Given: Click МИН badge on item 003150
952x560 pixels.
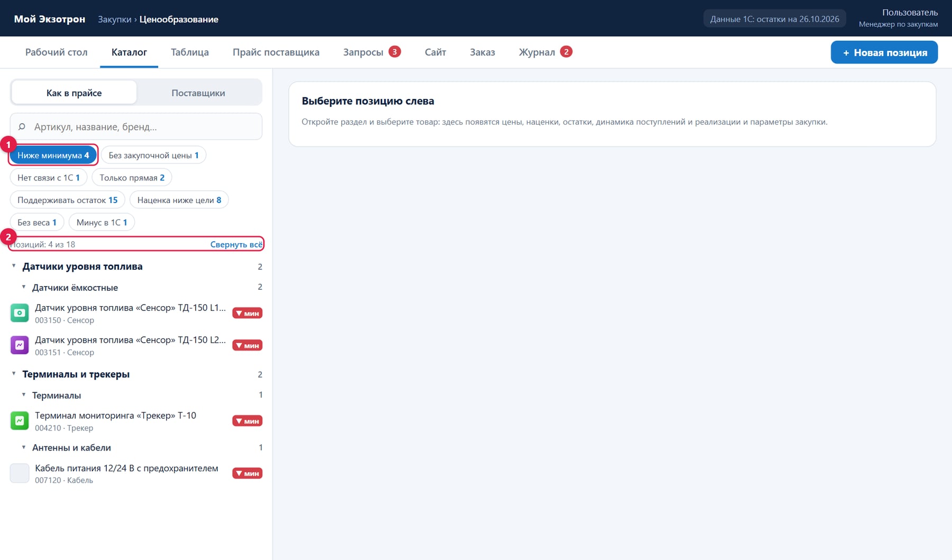Looking at the screenshot, I should pyautogui.click(x=247, y=313).
